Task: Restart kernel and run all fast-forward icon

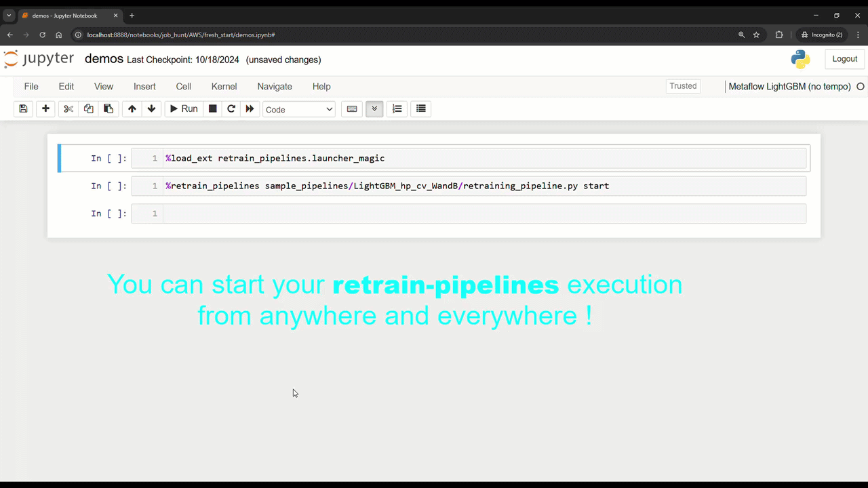Action: coord(250,108)
